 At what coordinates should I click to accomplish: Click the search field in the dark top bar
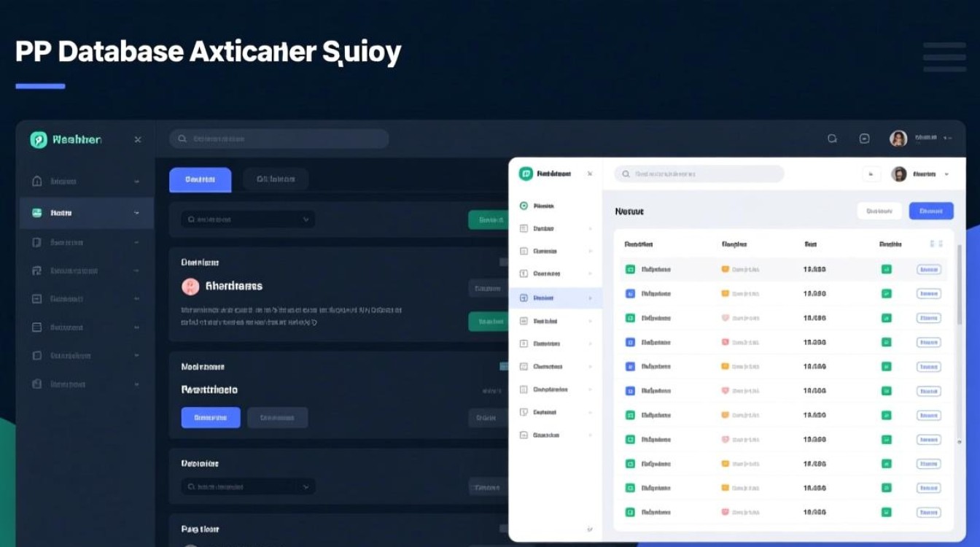click(x=279, y=139)
